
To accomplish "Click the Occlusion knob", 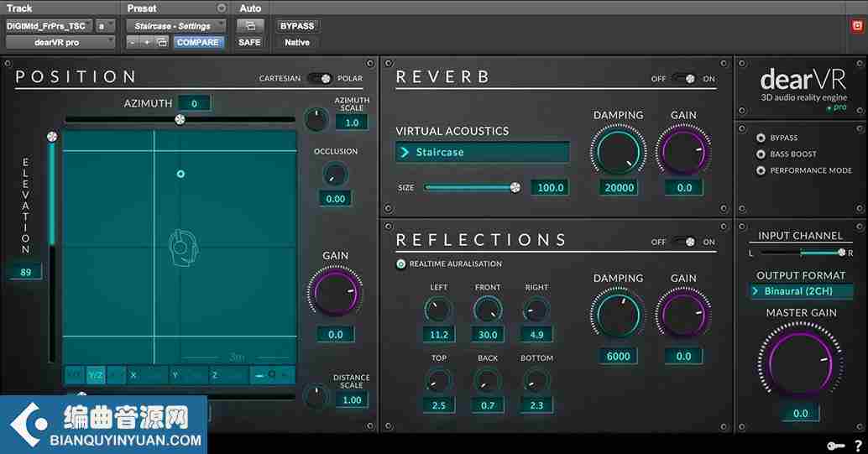I will 335,175.
